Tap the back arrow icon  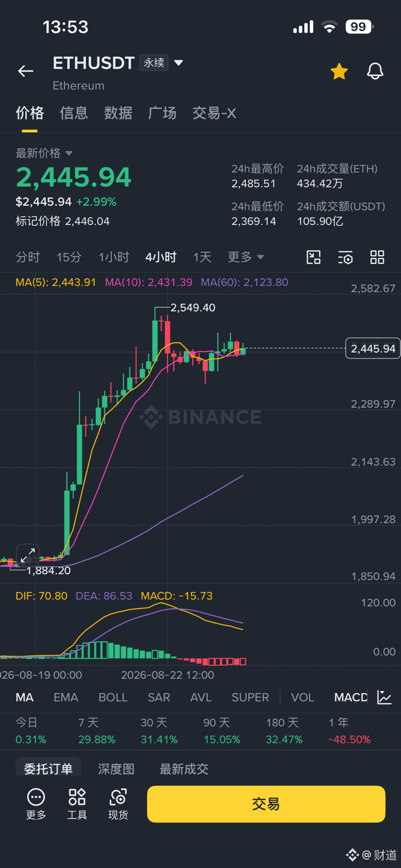point(26,71)
